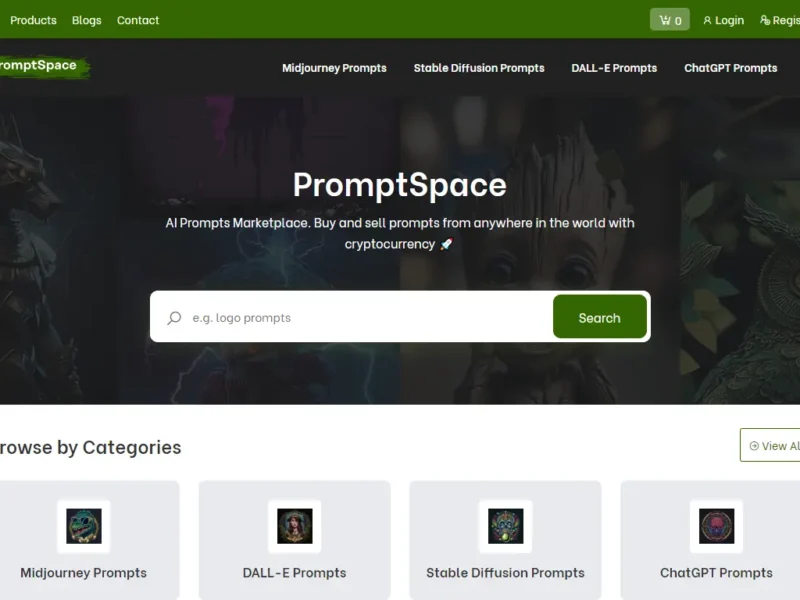
Task: Click the View All button
Action: [770, 445]
